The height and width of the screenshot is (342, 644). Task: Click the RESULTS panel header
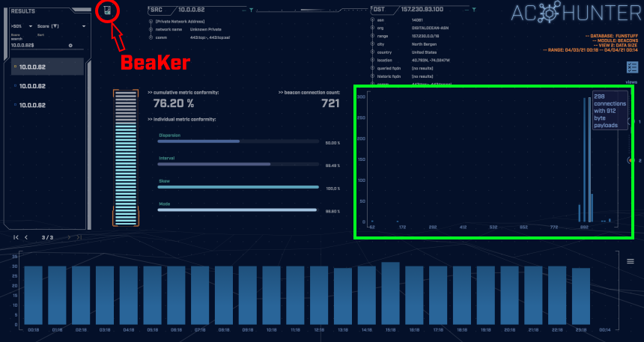[23, 11]
